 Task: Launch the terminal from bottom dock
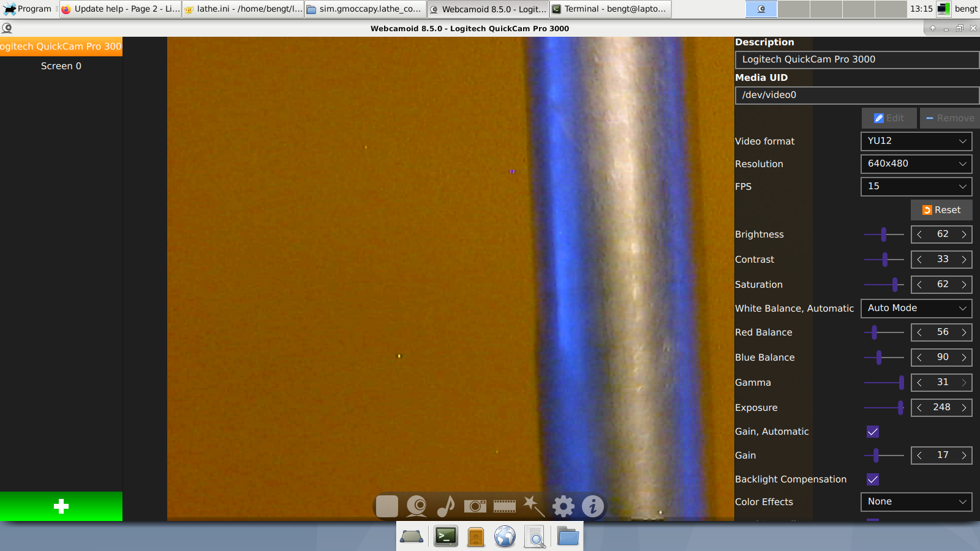pyautogui.click(x=446, y=536)
